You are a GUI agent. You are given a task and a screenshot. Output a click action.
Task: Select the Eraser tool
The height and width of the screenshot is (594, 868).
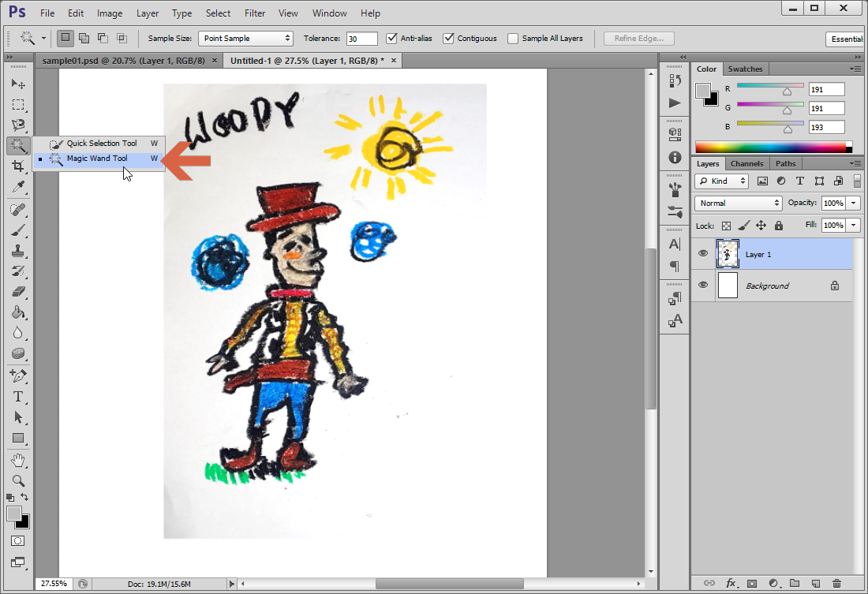click(x=18, y=292)
